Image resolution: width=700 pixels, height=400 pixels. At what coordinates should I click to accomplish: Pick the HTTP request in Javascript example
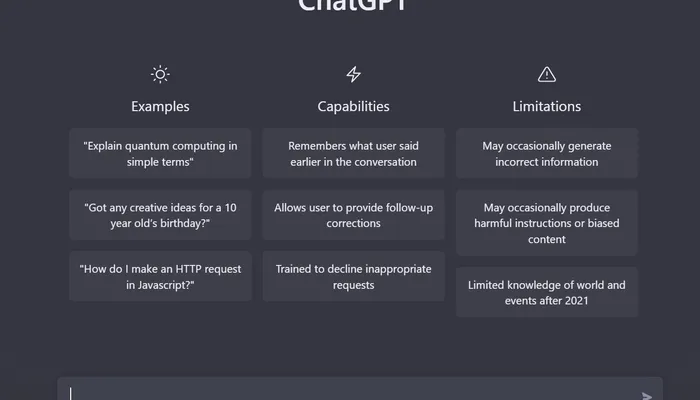tap(160, 277)
